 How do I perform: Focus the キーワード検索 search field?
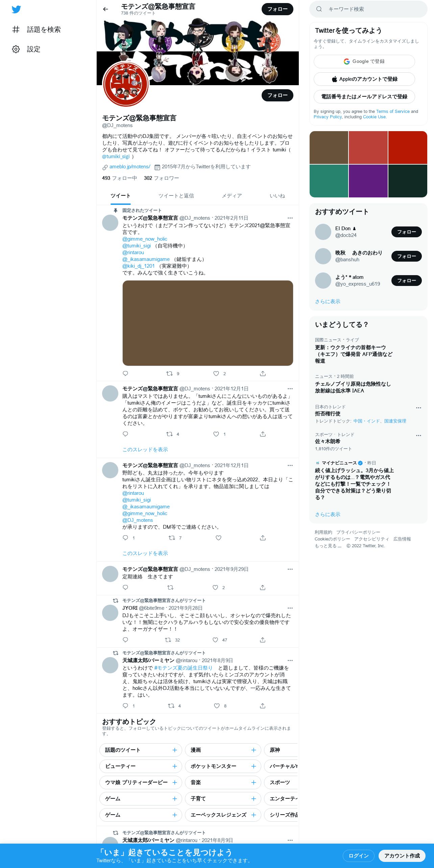(x=368, y=9)
